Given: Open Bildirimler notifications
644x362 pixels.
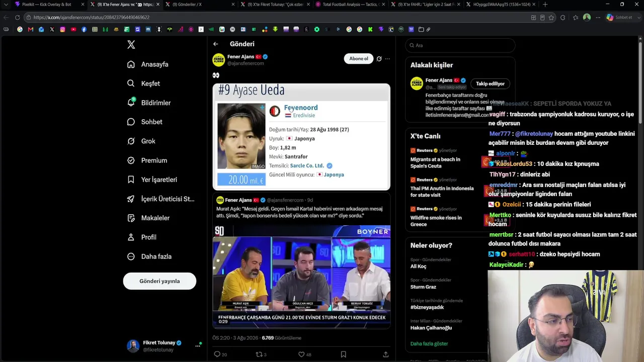Looking at the screenshot, I should [x=149, y=103].
